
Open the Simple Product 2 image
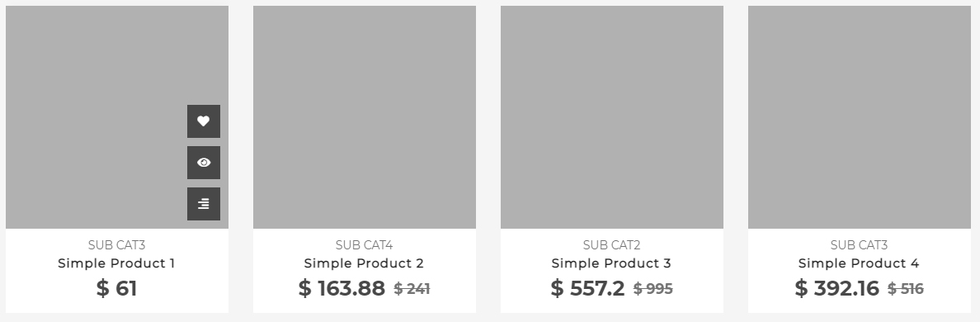click(365, 117)
